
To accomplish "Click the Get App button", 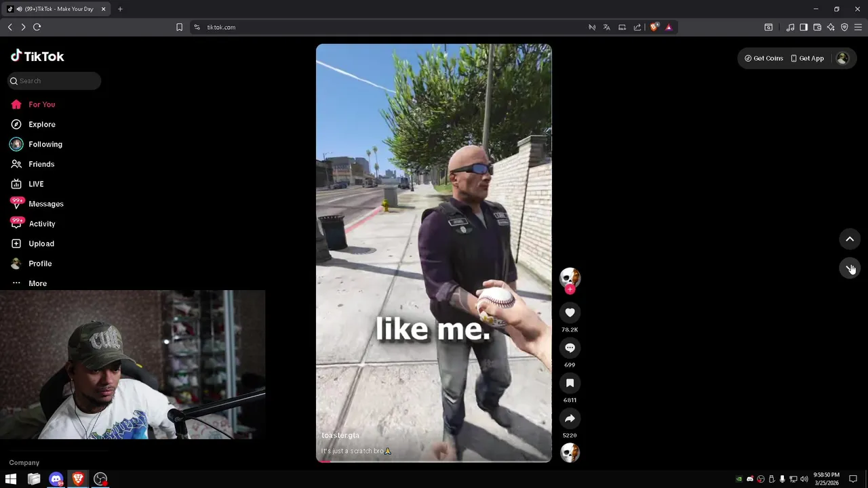I will (x=807, y=58).
